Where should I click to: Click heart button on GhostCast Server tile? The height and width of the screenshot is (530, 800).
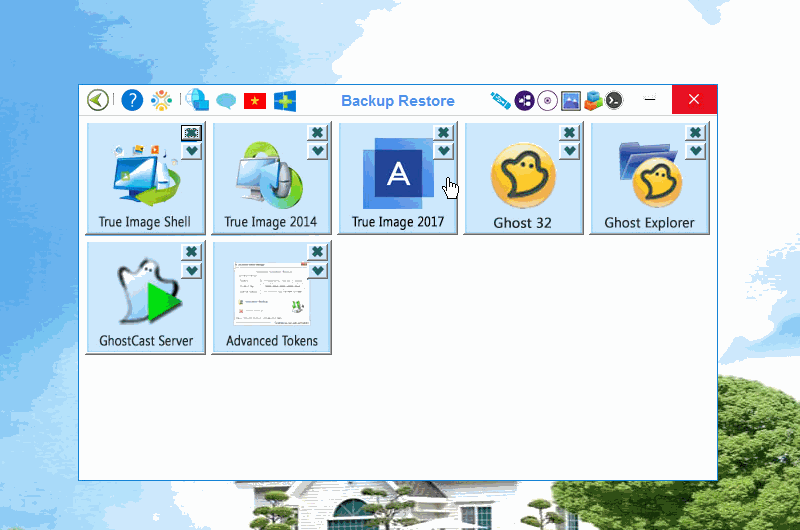pyautogui.click(x=191, y=270)
